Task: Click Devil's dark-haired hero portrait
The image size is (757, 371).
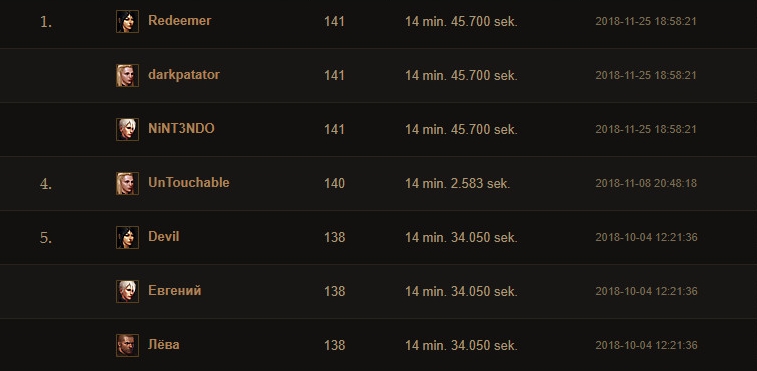Action: (127, 238)
